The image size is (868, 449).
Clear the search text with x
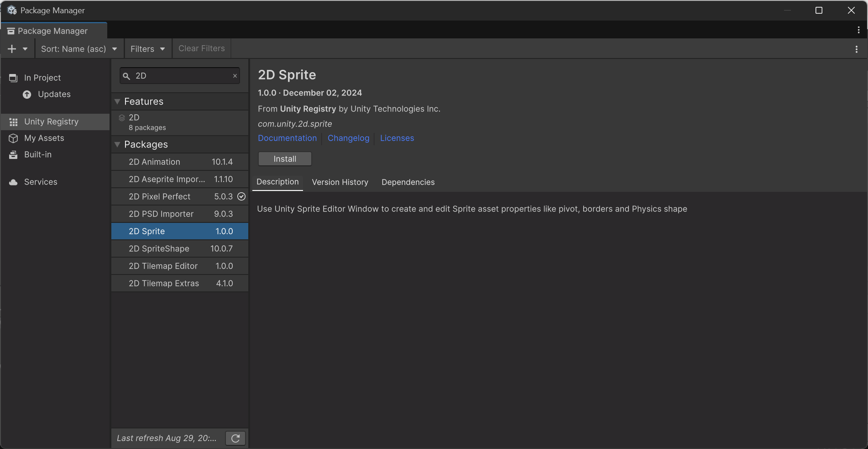coord(235,76)
